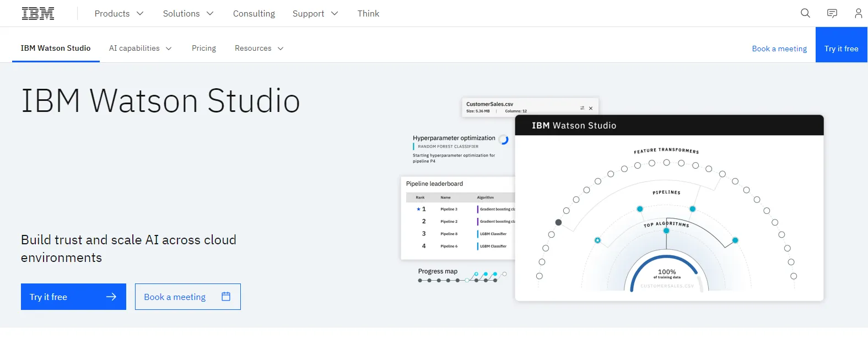Click the swap arrows icon on CustomerSales.csv

[x=582, y=108]
